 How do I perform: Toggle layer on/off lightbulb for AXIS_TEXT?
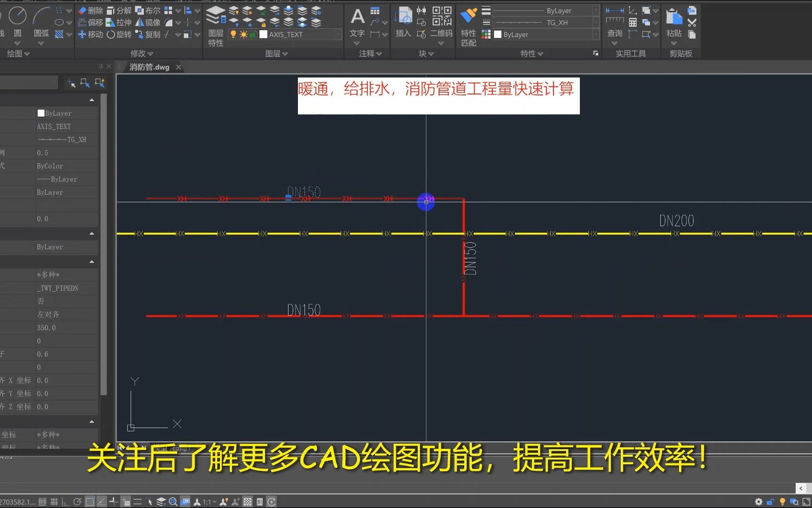(233, 34)
